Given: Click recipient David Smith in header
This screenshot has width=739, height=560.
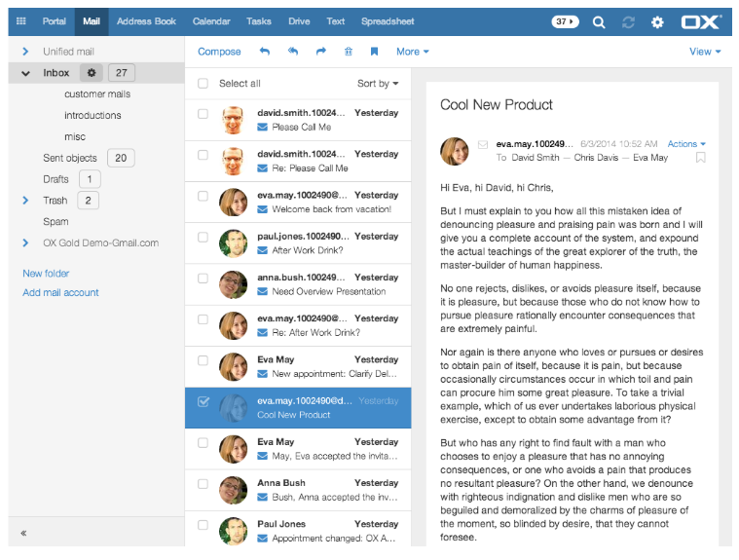Looking at the screenshot, I should 536,158.
